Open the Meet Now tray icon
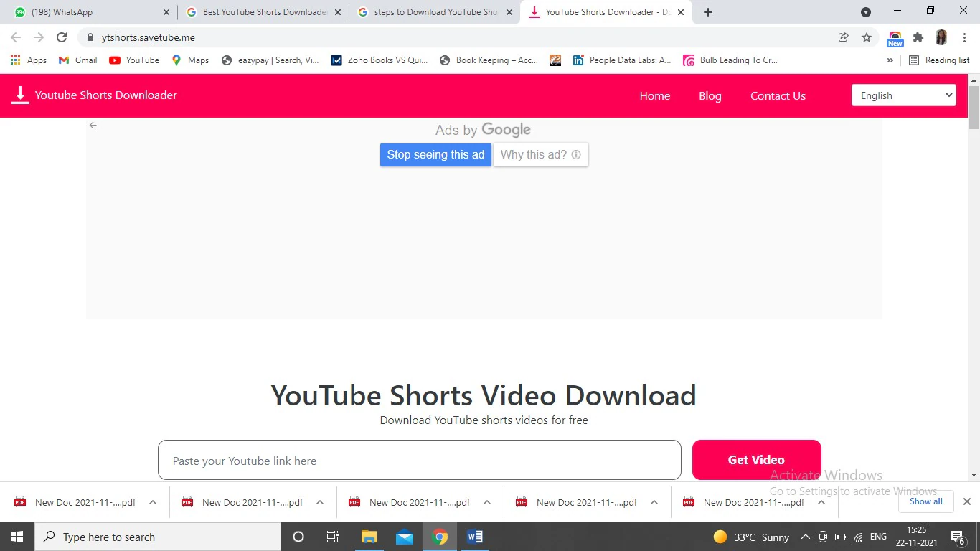The width and height of the screenshot is (980, 551). (x=823, y=537)
